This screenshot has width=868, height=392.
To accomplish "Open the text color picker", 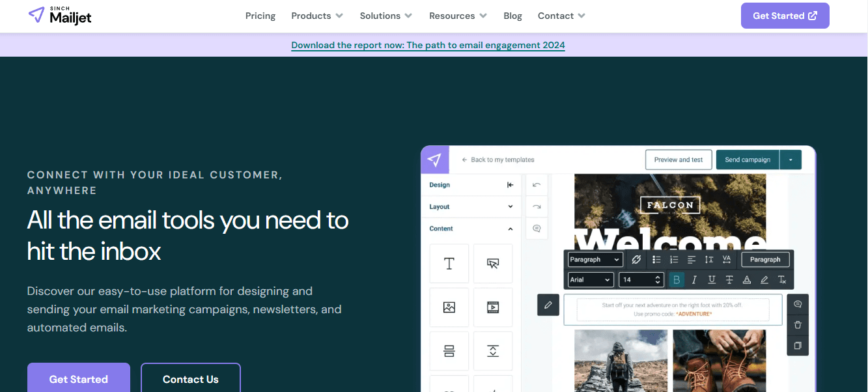I will click(x=747, y=280).
